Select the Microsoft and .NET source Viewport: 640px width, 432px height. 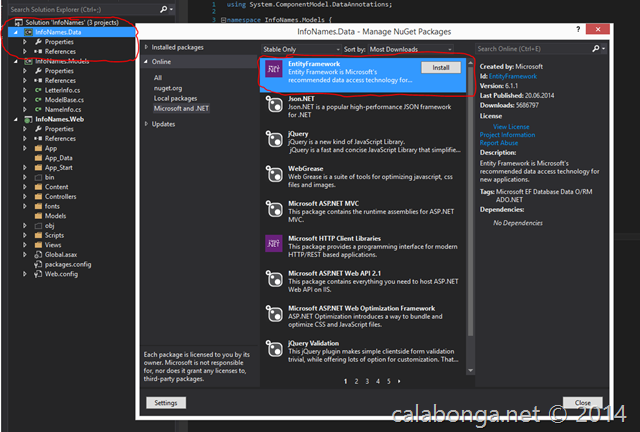181,108
